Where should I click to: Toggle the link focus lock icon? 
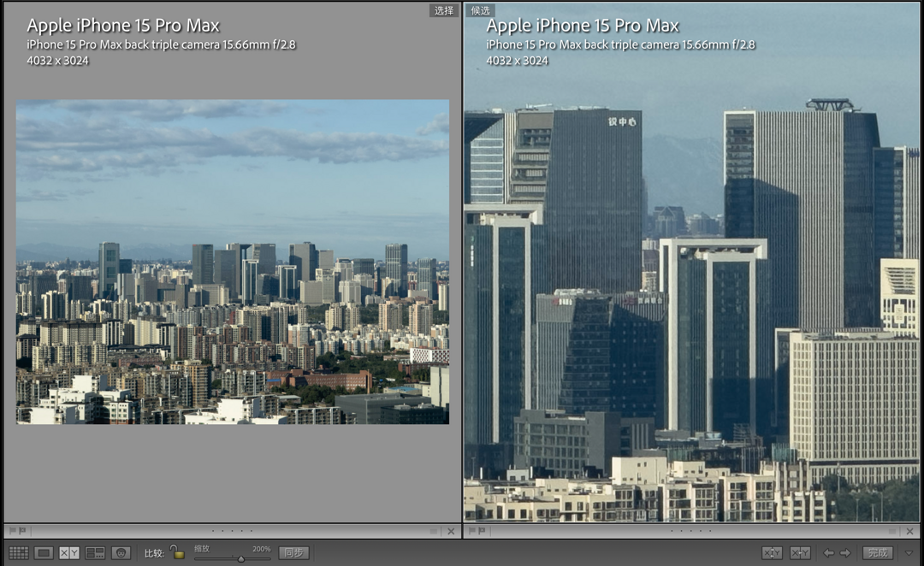pyautogui.click(x=177, y=552)
